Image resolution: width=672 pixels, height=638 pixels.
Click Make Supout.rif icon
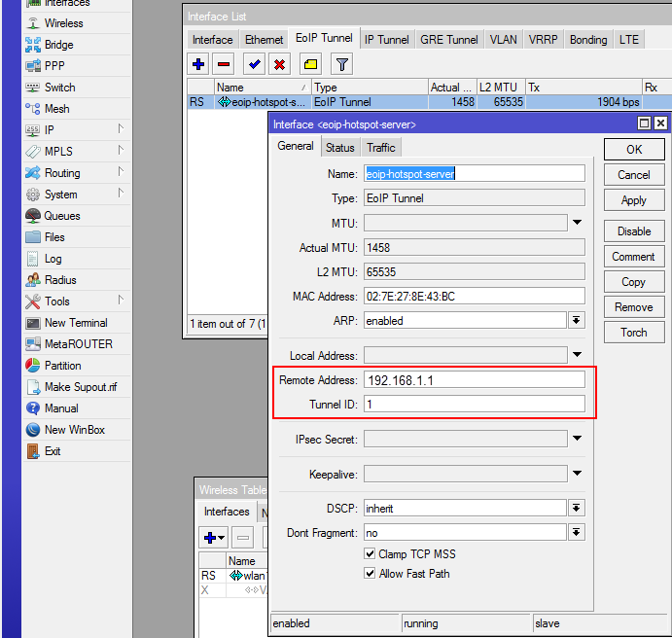coord(33,387)
